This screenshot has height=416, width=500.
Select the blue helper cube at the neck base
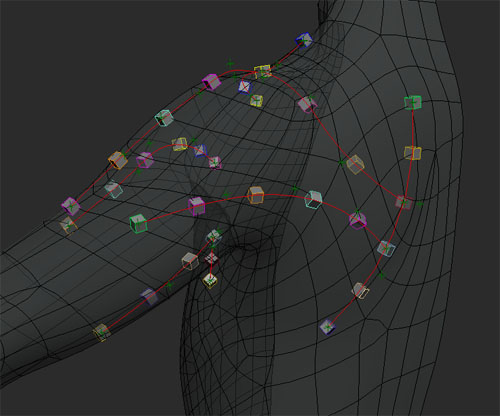click(304, 41)
